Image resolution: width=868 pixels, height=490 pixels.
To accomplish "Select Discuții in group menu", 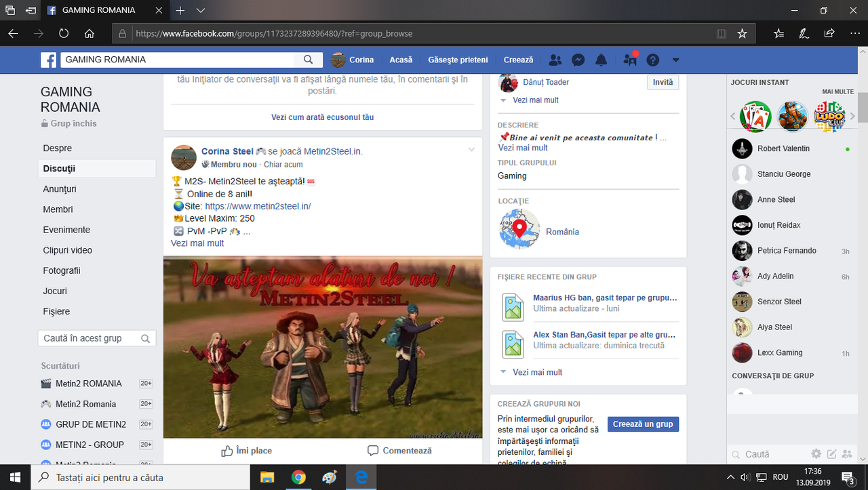I will (97, 169).
